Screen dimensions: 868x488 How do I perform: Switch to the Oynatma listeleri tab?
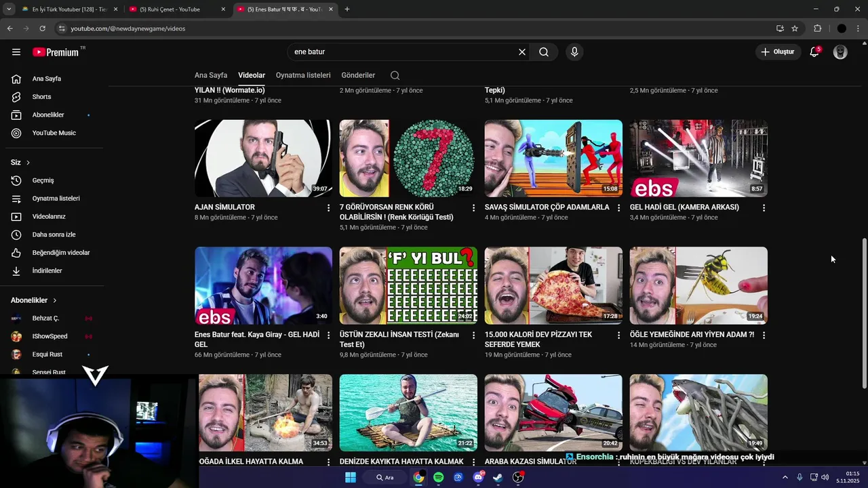coord(303,75)
